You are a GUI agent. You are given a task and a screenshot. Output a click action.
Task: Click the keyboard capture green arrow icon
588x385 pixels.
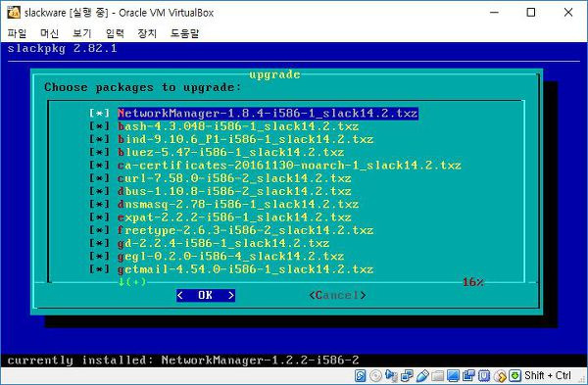(x=514, y=375)
